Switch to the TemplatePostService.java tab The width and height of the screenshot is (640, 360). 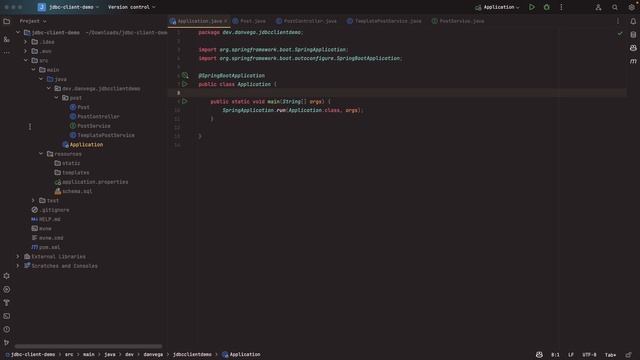[x=384, y=21]
